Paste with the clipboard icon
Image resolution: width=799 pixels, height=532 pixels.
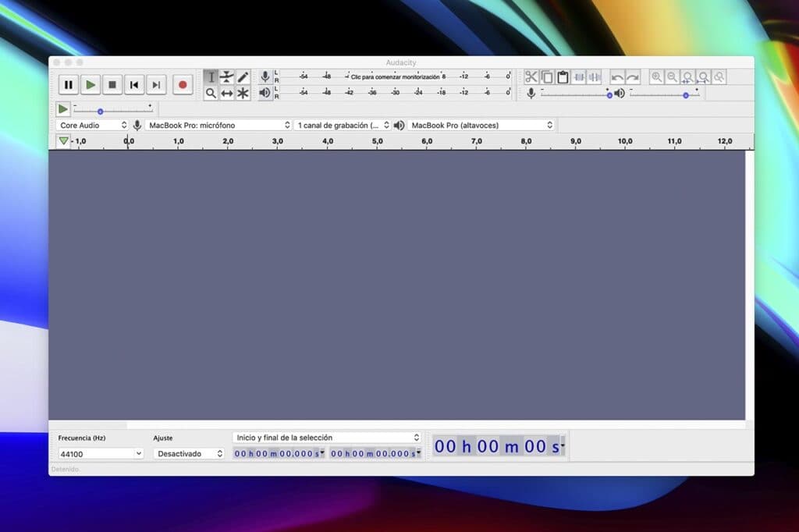pos(563,77)
